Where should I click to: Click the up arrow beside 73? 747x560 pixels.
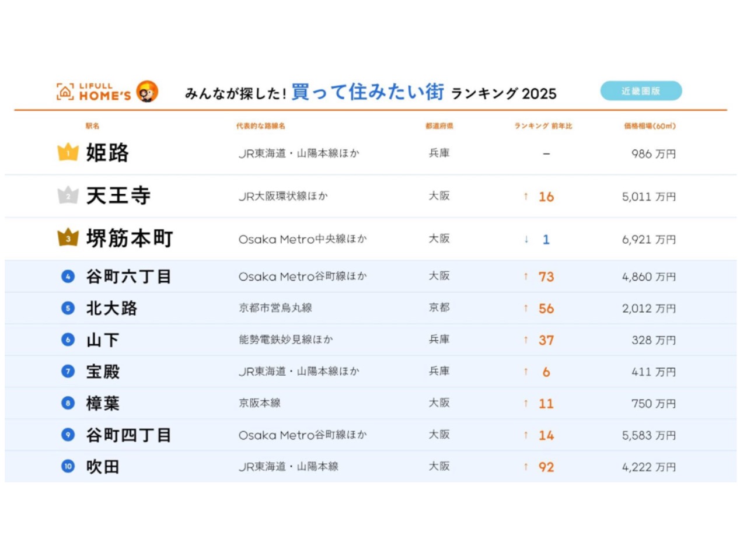[526, 276]
